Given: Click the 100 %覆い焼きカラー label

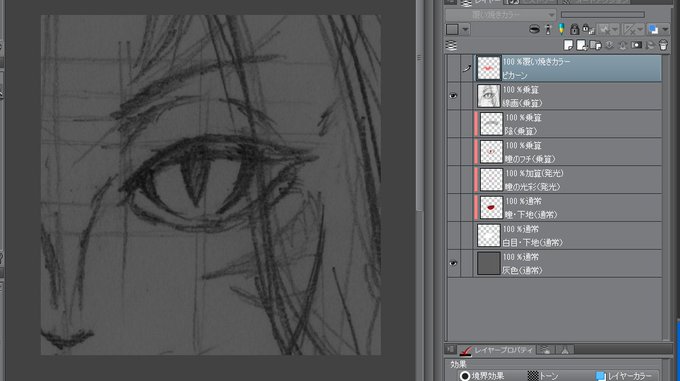Looking at the screenshot, I should (x=536, y=62).
